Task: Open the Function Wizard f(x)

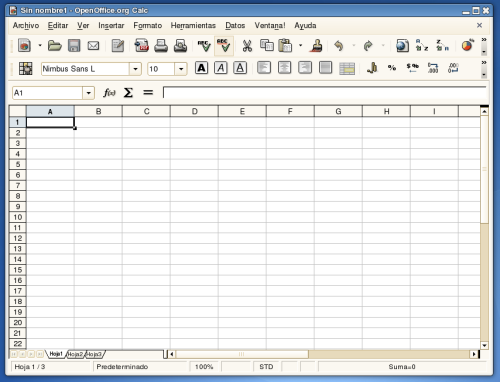Action: (109, 93)
